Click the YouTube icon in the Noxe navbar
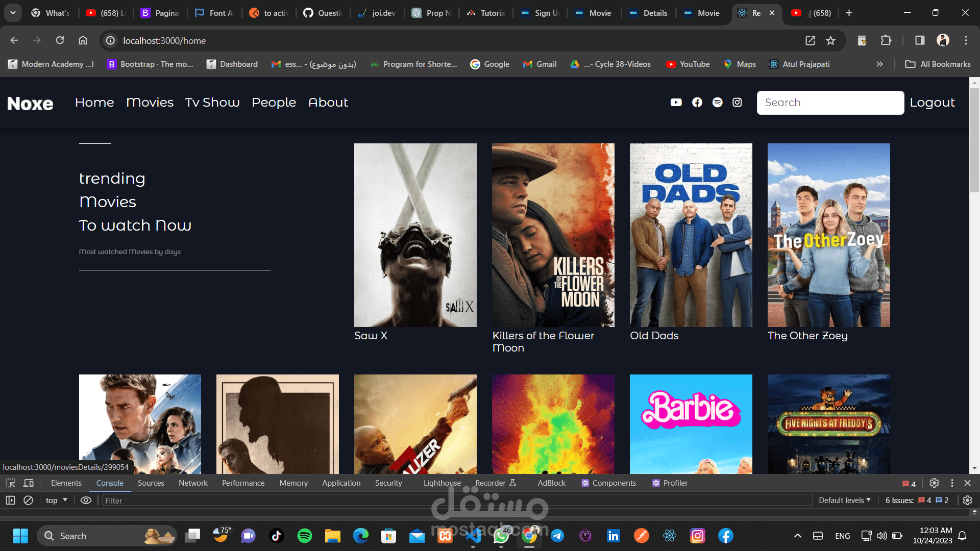 click(676, 102)
